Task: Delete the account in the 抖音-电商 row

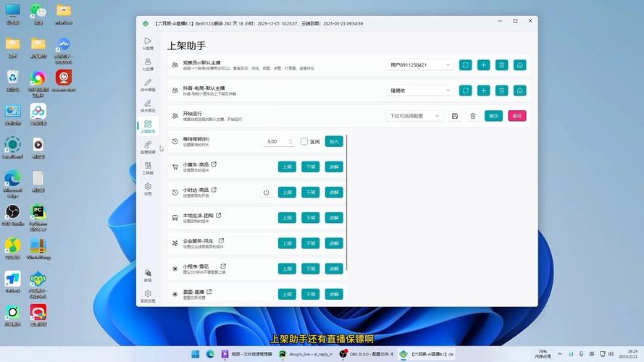Action: tap(501, 90)
